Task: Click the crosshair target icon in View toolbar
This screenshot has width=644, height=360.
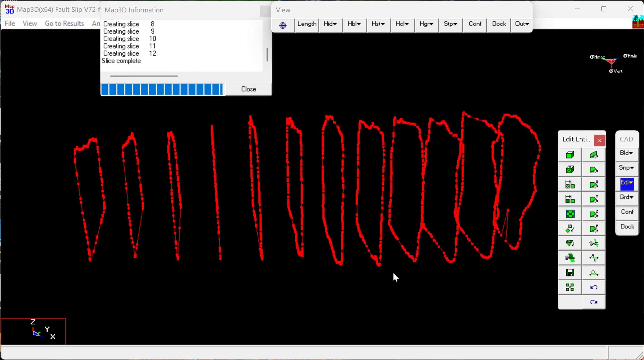Action: [283, 25]
